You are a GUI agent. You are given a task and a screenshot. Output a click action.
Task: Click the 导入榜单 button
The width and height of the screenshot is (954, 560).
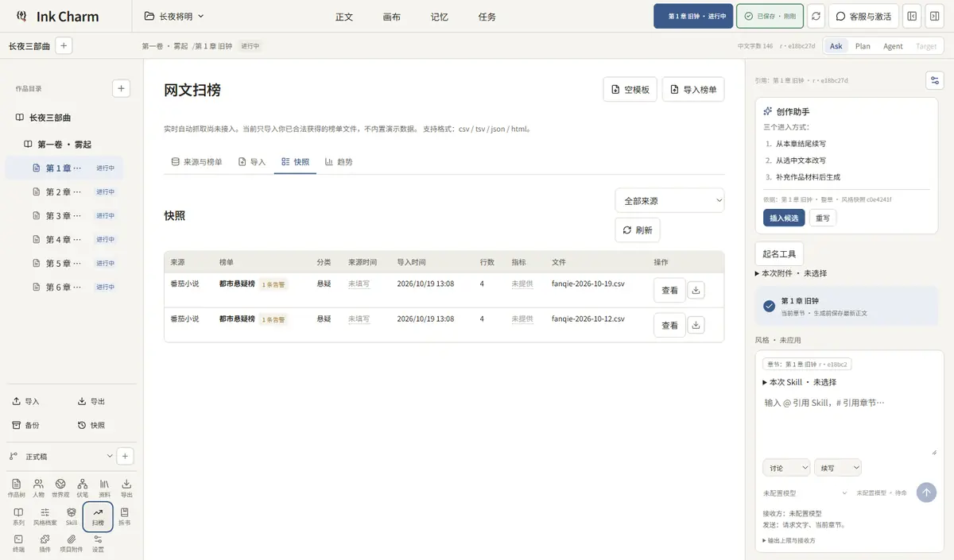coord(693,90)
